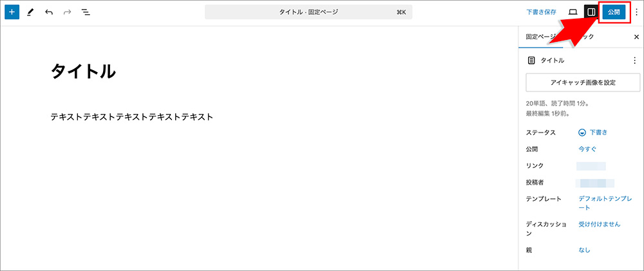
Task: Undo the last edit
Action: point(49,12)
